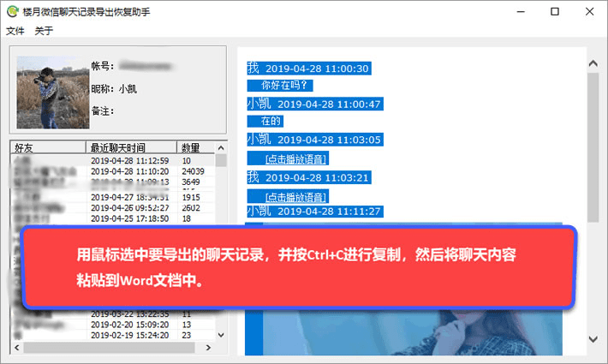Click the header 小凯 2019-04-28 11:00:47

315,104
